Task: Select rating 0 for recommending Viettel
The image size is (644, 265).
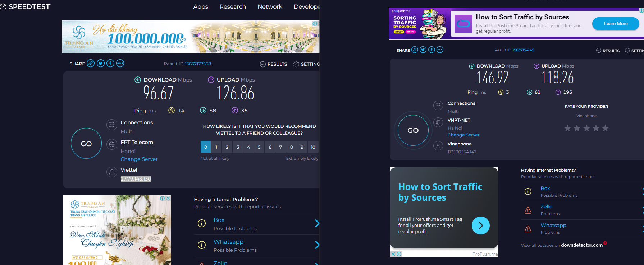Action: tap(206, 147)
